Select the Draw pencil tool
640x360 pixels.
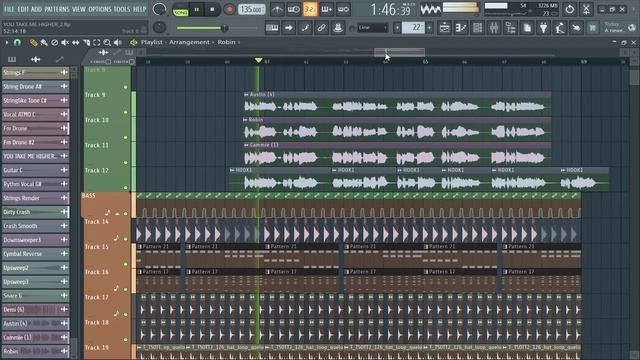(x=33, y=42)
